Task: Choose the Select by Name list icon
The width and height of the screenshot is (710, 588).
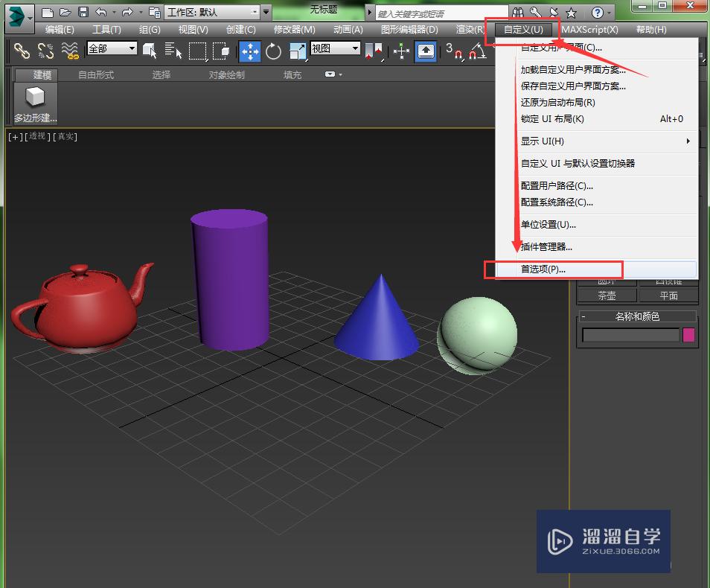Action: 173,51
